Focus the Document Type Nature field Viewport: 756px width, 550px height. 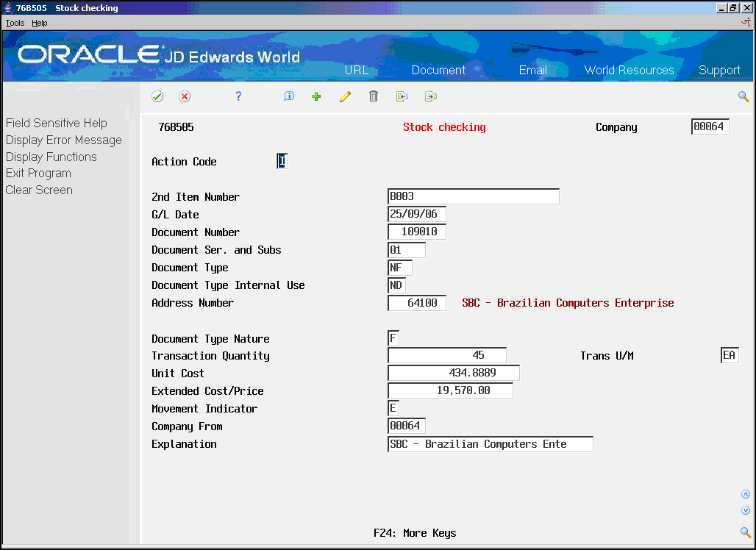pyautogui.click(x=393, y=338)
